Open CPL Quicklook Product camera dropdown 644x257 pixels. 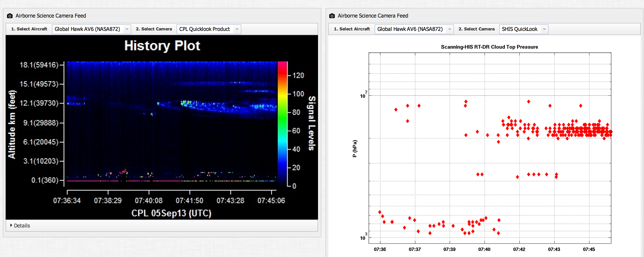(x=205, y=29)
